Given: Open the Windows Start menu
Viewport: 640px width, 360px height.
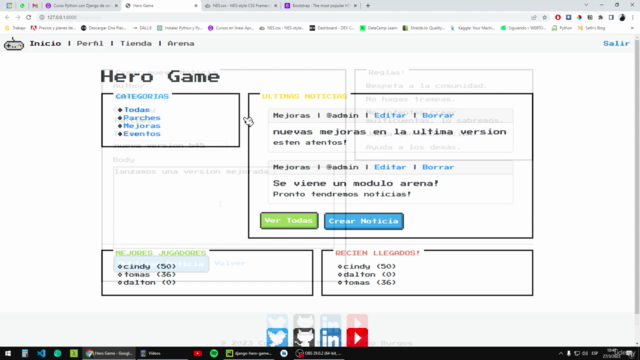Looking at the screenshot, I should pos(8,353).
